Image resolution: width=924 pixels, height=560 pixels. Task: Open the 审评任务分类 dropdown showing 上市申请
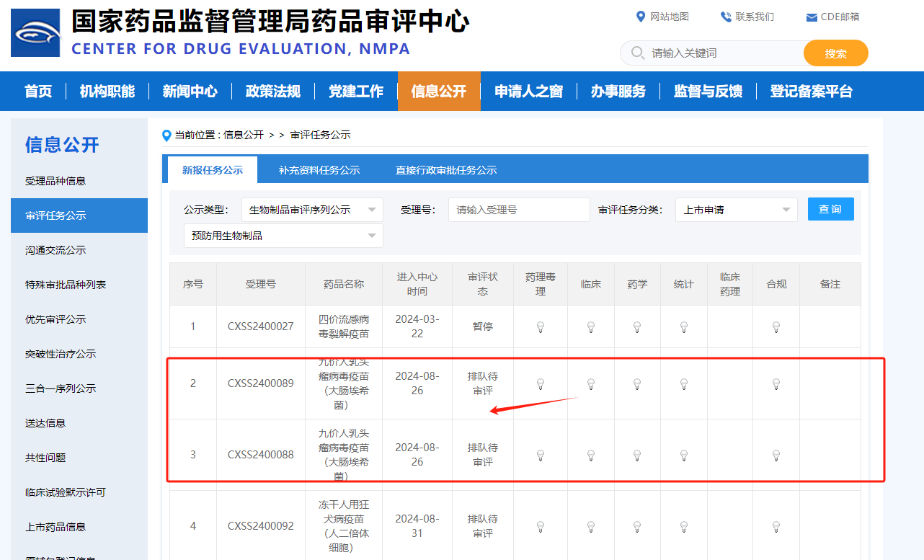point(736,210)
